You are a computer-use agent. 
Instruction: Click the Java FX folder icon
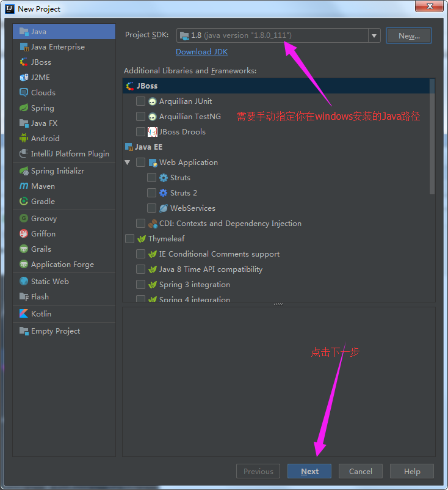(24, 123)
